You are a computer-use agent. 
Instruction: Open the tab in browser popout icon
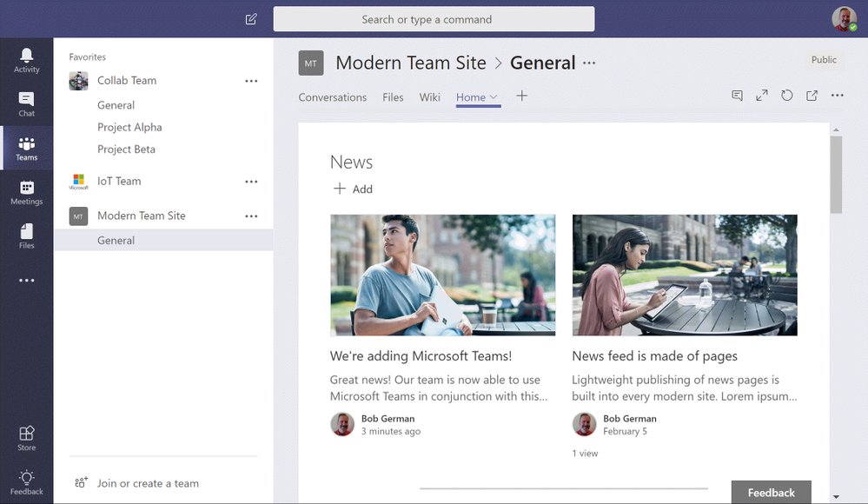(812, 96)
